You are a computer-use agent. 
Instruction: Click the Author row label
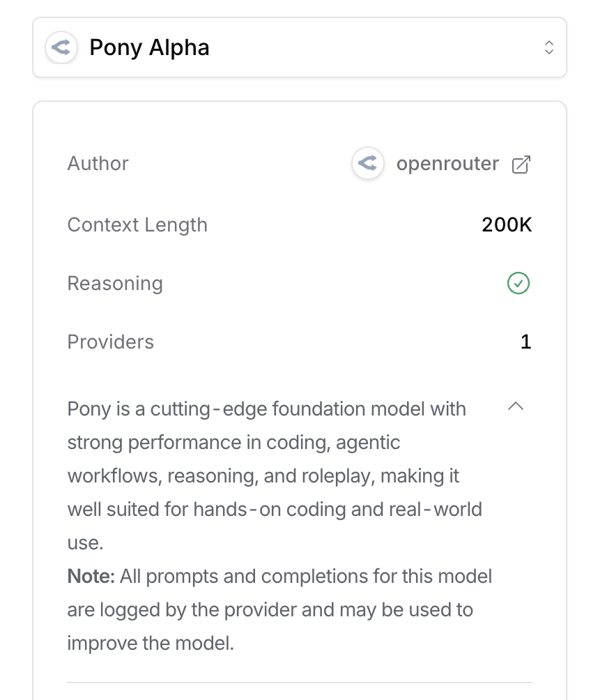98,163
